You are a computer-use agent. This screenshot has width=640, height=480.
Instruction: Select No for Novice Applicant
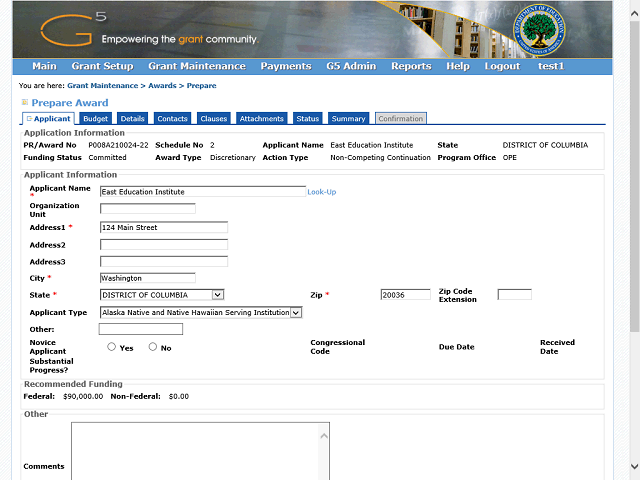(x=153, y=347)
